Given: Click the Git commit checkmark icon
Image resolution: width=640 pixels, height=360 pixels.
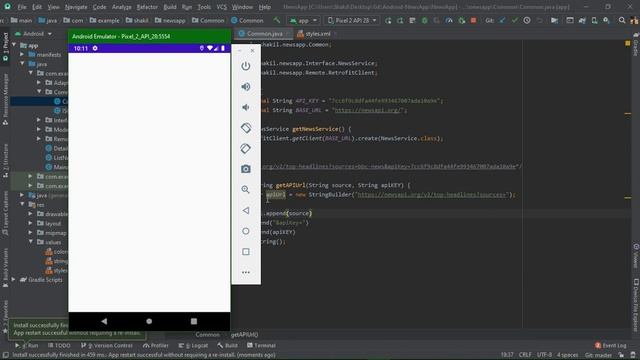Looking at the screenshot, I should tap(515, 20).
